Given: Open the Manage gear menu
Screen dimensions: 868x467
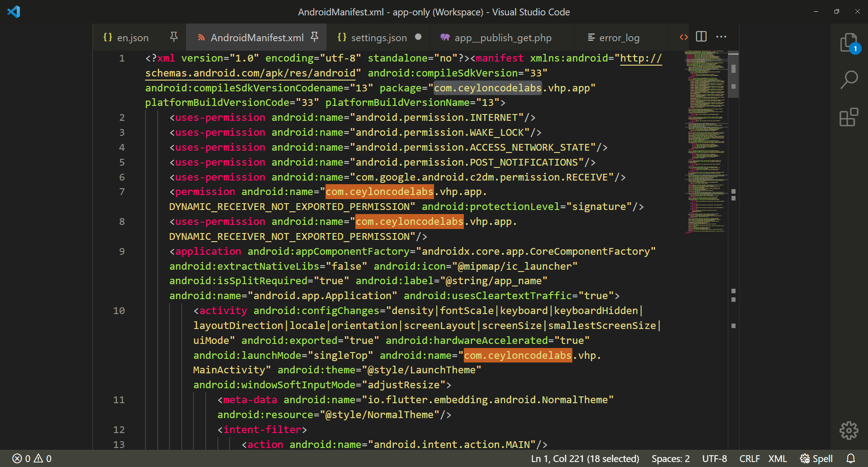Looking at the screenshot, I should [849, 430].
